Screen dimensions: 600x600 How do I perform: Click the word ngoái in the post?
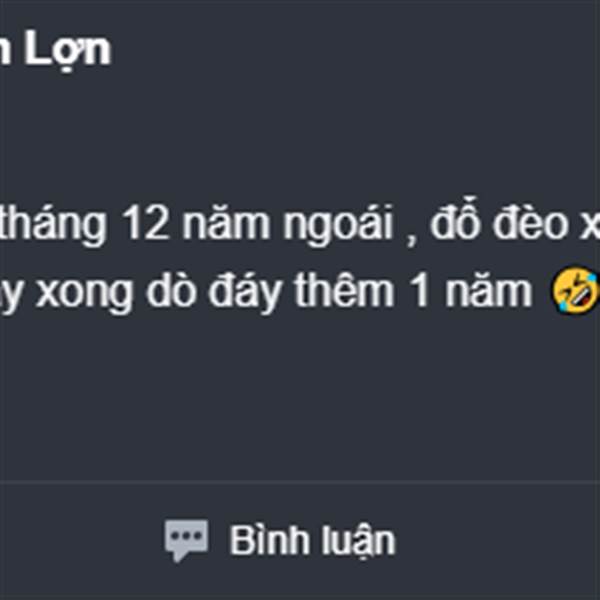338,224
